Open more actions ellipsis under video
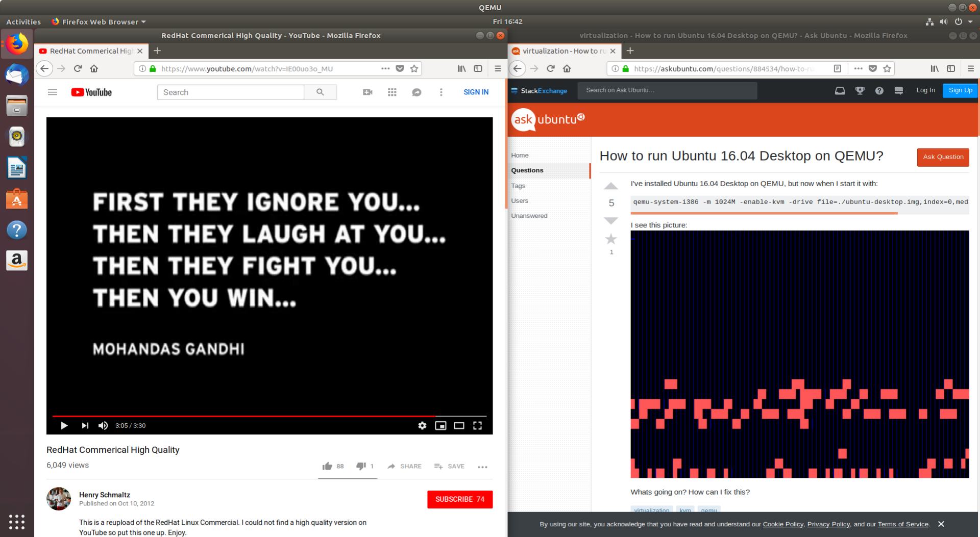This screenshot has height=537, width=980. 482,467
